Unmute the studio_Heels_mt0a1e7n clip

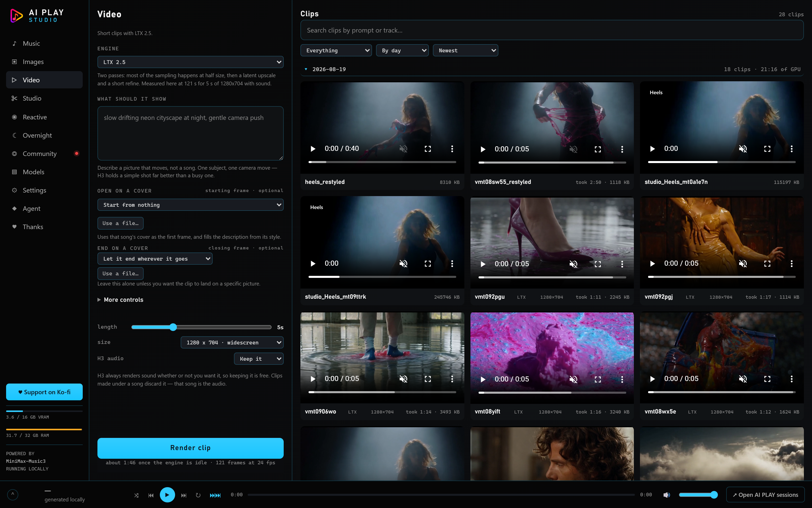pyautogui.click(x=743, y=149)
